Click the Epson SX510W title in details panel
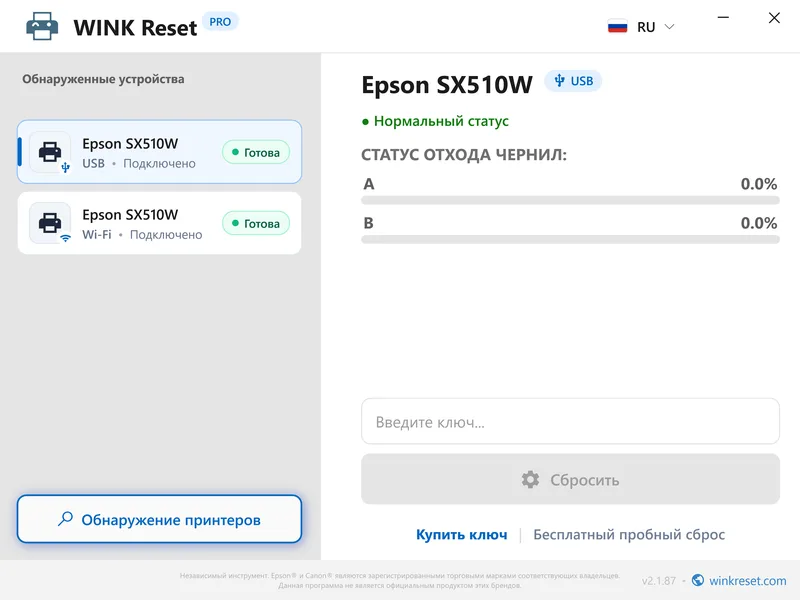 coord(447,84)
